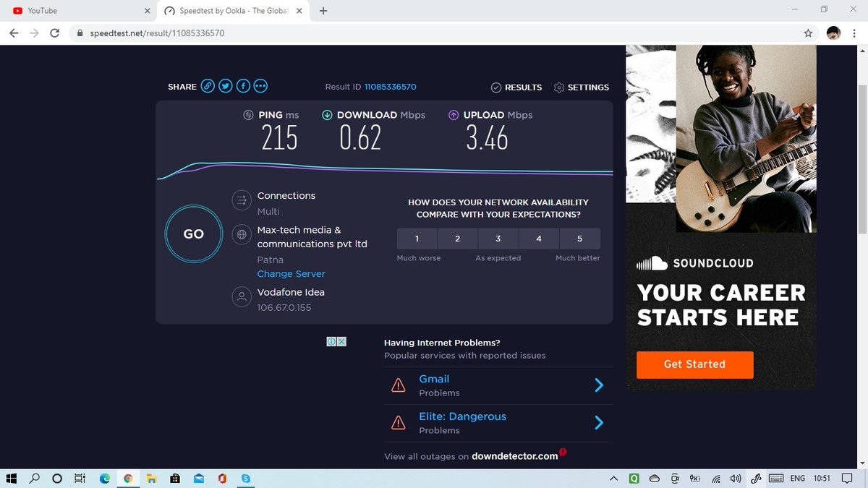Open a new browser tab

pyautogui.click(x=323, y=11)
